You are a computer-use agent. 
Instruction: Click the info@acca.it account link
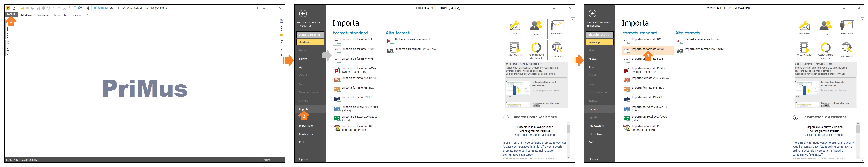pyautogui.click(x=101, y=8)
